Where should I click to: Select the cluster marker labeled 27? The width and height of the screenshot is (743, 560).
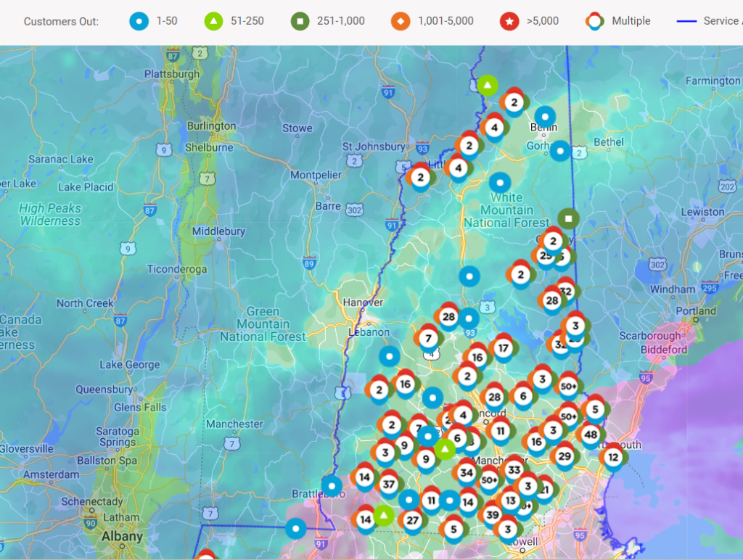click(x=413, y=520)
